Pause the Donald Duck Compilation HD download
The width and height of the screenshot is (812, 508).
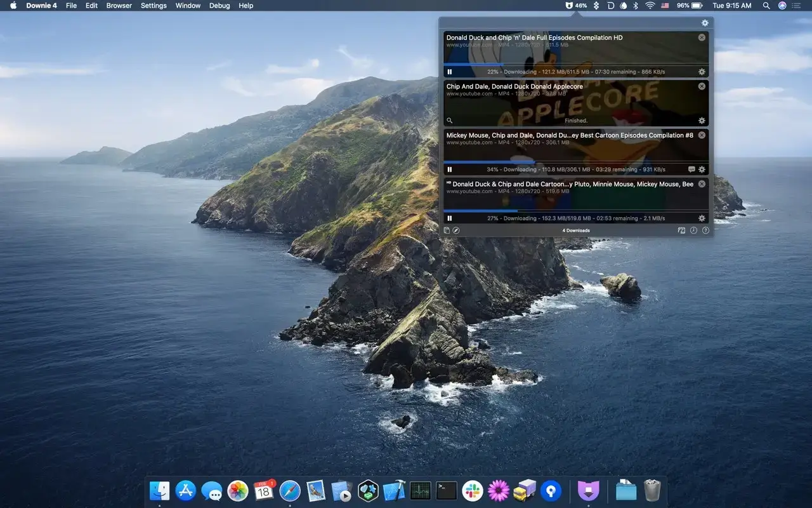point(450,71)
